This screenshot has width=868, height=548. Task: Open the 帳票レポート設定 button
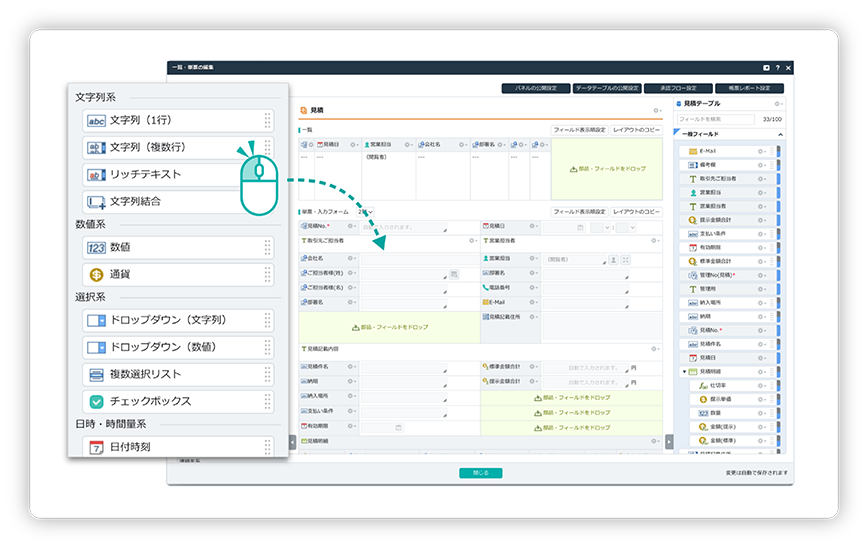click(x=750, y=89)
